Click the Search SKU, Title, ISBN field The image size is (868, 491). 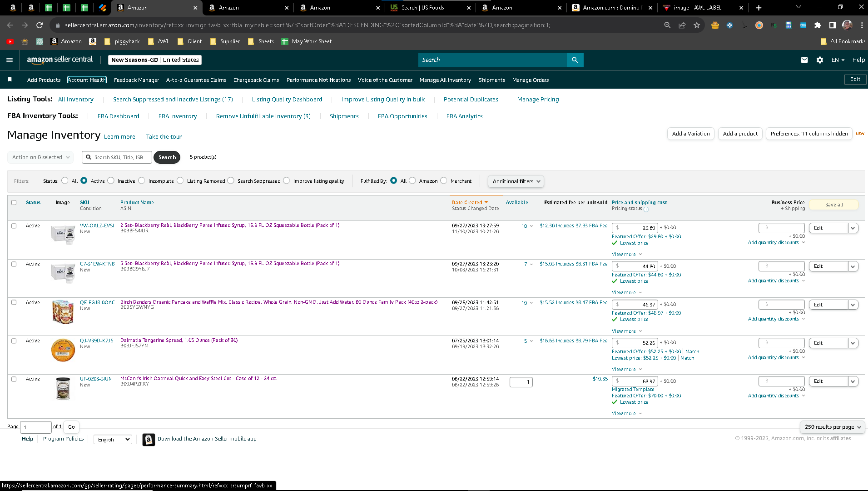(x=117, y=157)
